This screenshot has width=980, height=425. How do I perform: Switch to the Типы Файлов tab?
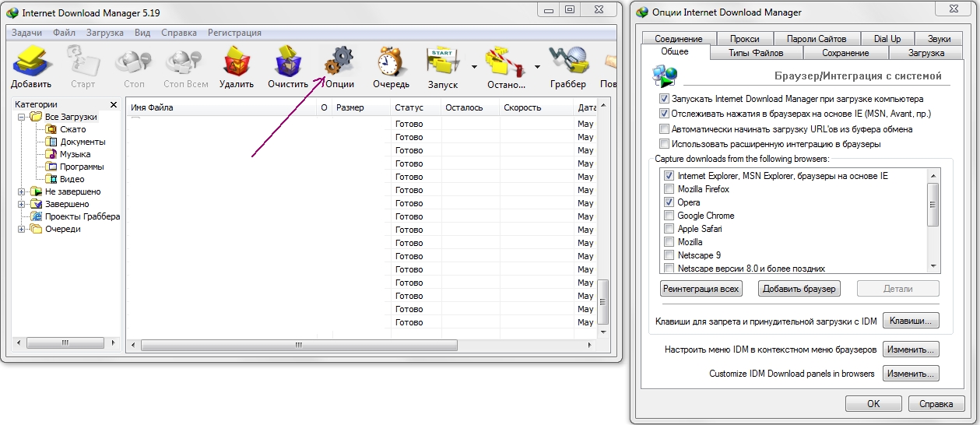[756, 53]
